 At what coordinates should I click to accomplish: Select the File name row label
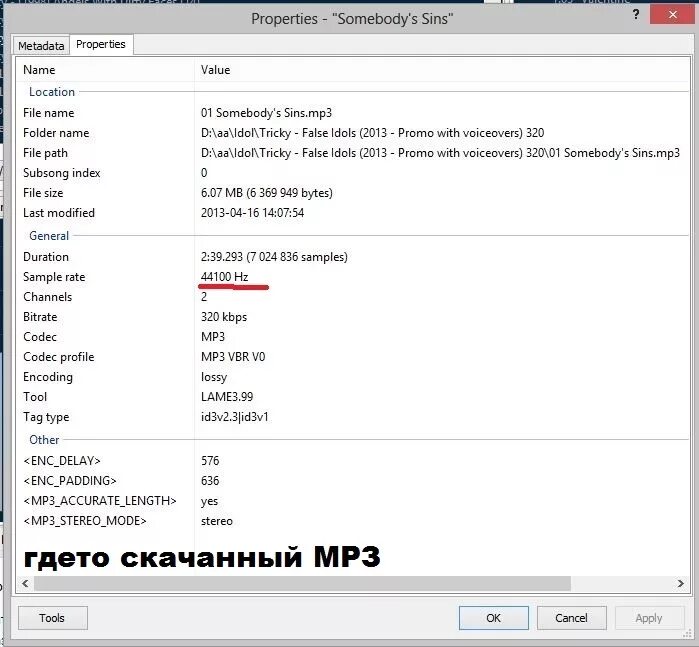(49, 113)
